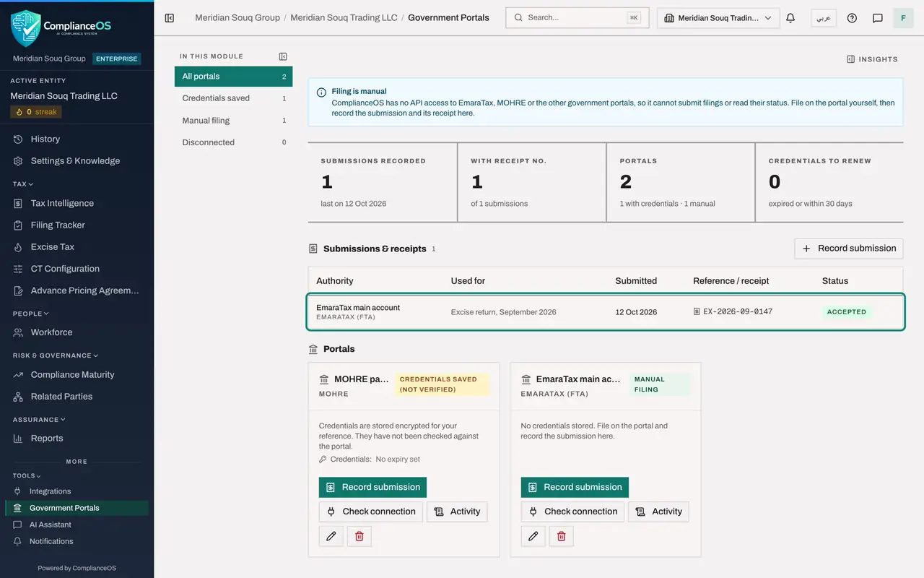Open AI Assistant in sidebar

77,525
